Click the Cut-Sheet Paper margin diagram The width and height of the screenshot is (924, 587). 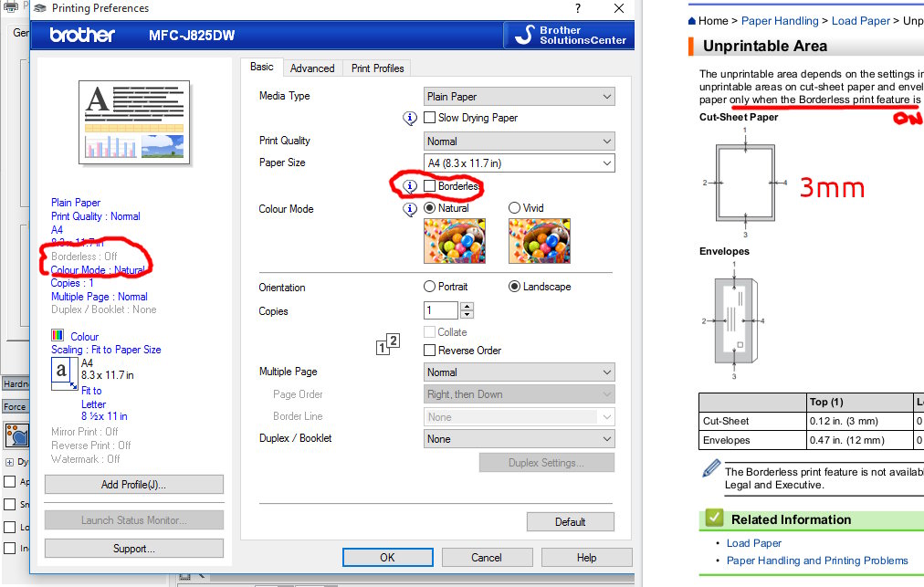pyautogui.click(x=745, y=183)
